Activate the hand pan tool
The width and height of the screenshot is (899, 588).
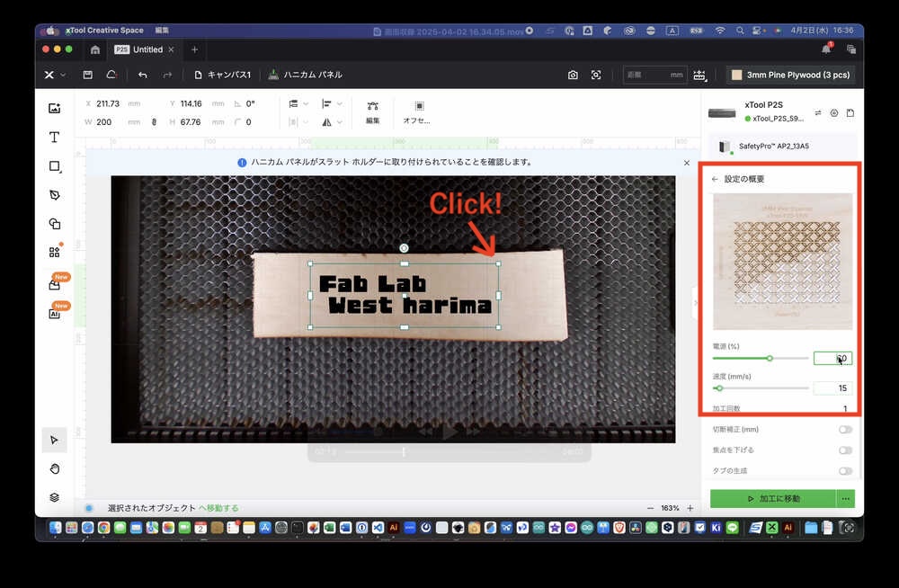click(55, 468)
